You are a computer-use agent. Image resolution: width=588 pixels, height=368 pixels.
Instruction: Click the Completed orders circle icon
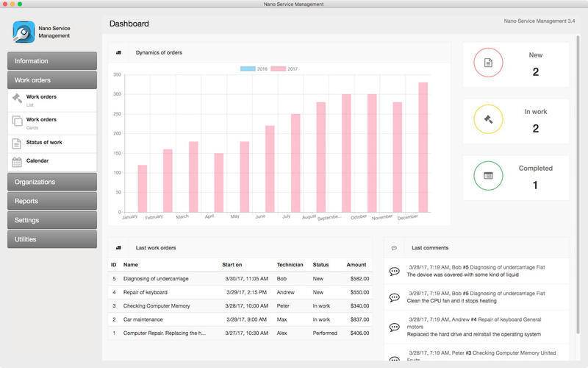click(488, 176)
